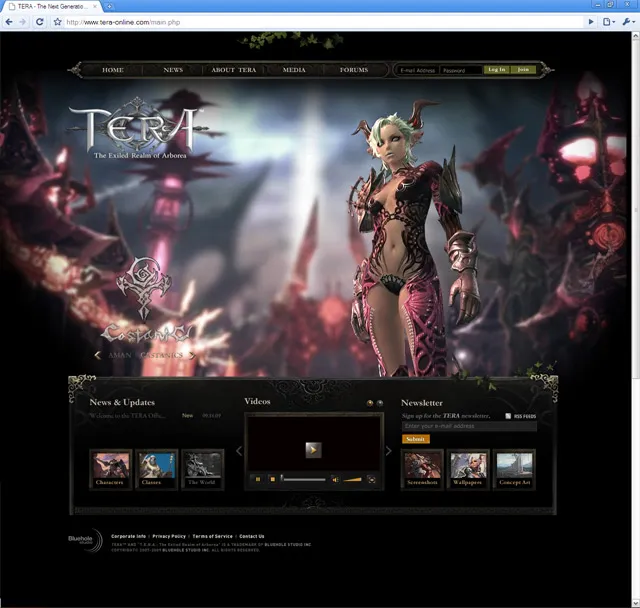Viewport: 640px width, 608px height.
Task: Mute video with the speaker icon
Action: (335, 479)
